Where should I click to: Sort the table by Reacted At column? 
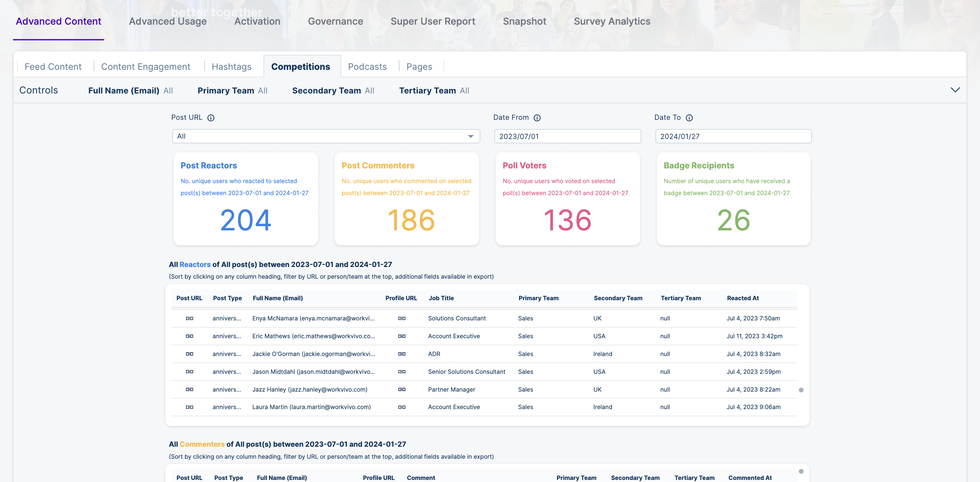(x=742, y=298)
